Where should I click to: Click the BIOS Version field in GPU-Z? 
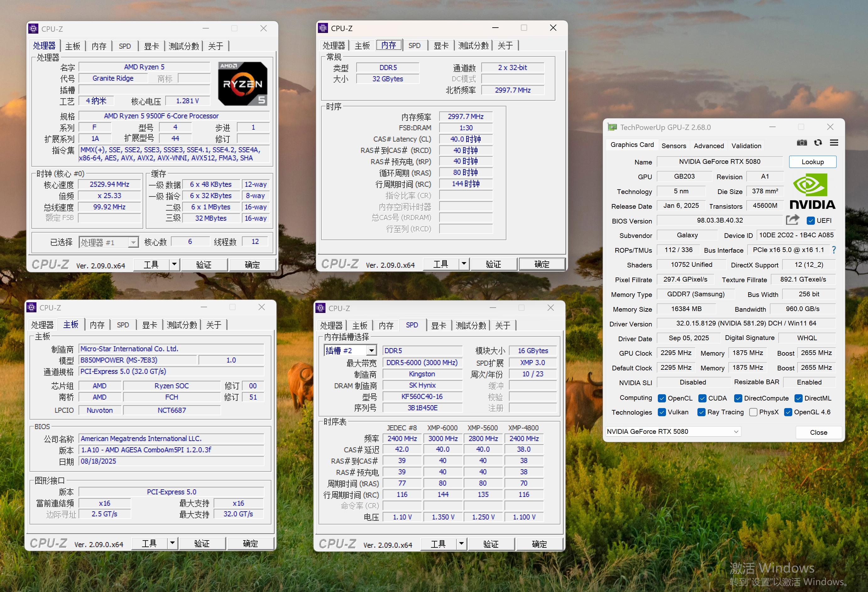719,220
